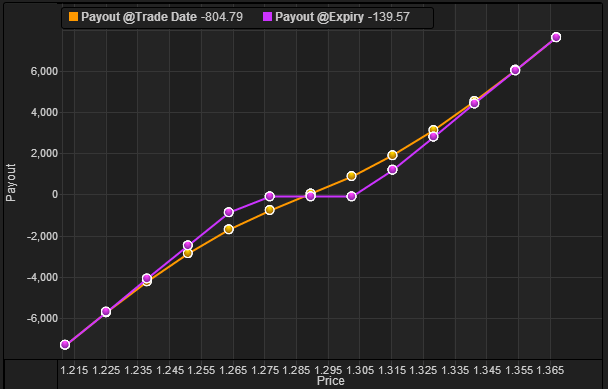This screenshot has height=389, width=608.
Task: Select the purple point near payout -4,000
Action: [147, 278]
